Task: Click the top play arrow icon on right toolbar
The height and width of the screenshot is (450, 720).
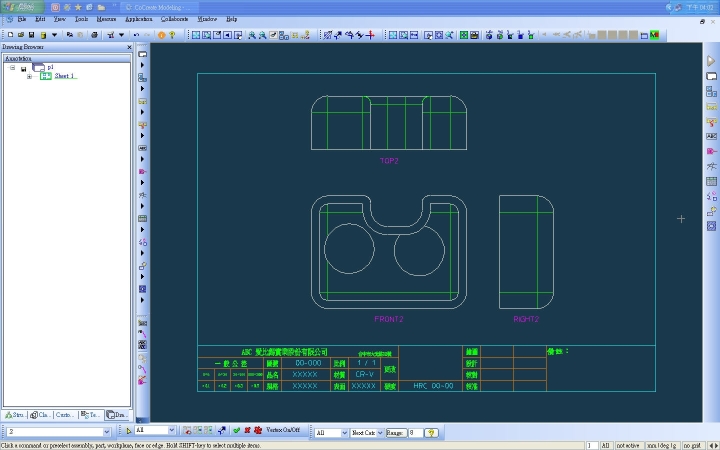Action: pos(711,61)
